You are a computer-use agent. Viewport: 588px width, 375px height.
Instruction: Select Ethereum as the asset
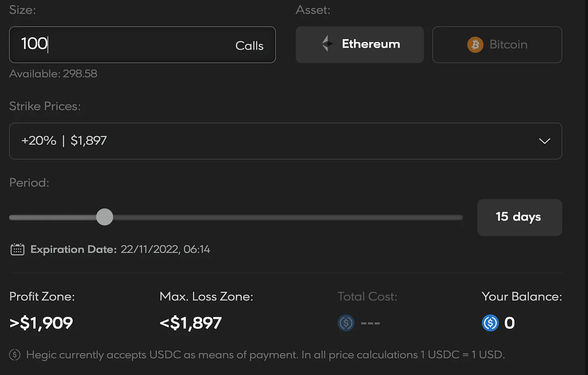pyautogui.click(x=359, y=44)
